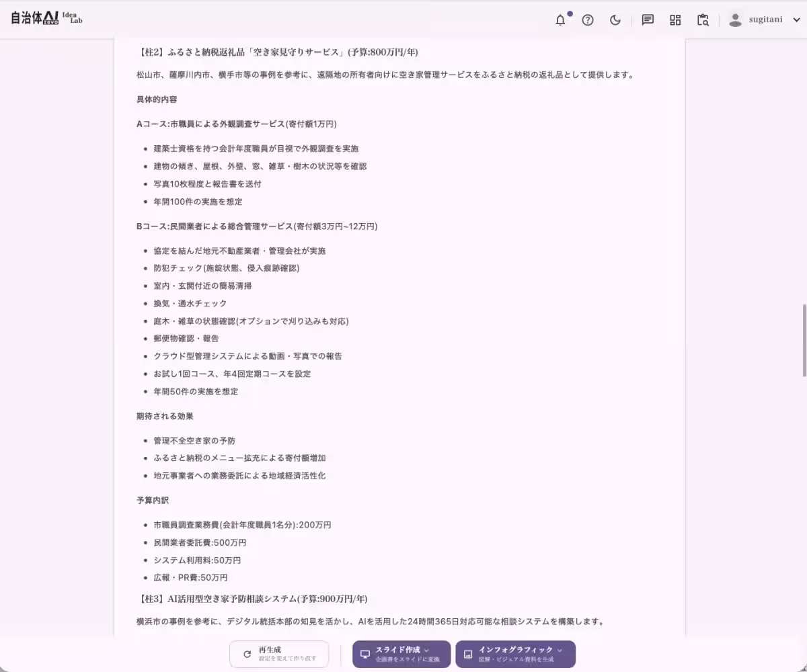
Task: Open the notifications bell
Action: click(560, 20)
